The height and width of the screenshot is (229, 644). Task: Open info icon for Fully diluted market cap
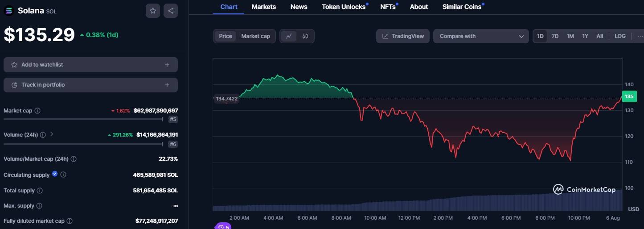pos(70,221)
